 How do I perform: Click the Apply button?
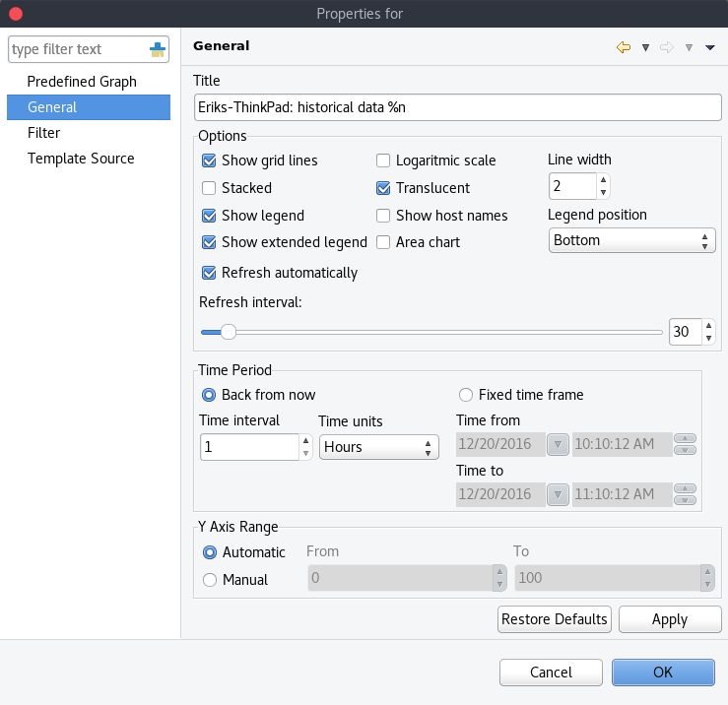pos(670,619)
